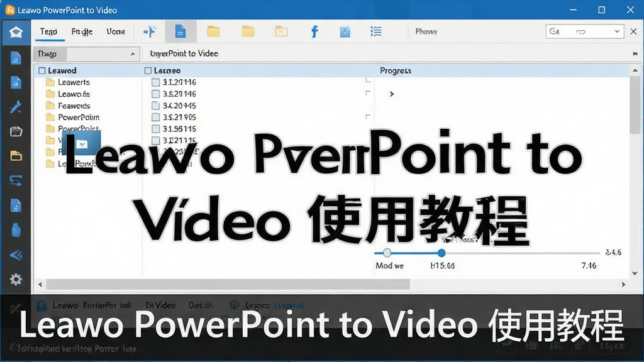The image size is (644, 362).
Task: Check the box for row 3.1.56115
Action: point(156,129)
